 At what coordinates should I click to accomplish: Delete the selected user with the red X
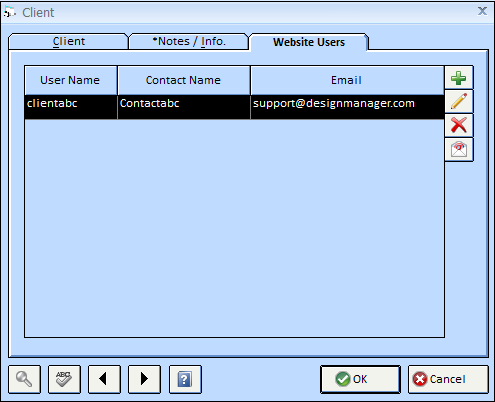(459, 125)
